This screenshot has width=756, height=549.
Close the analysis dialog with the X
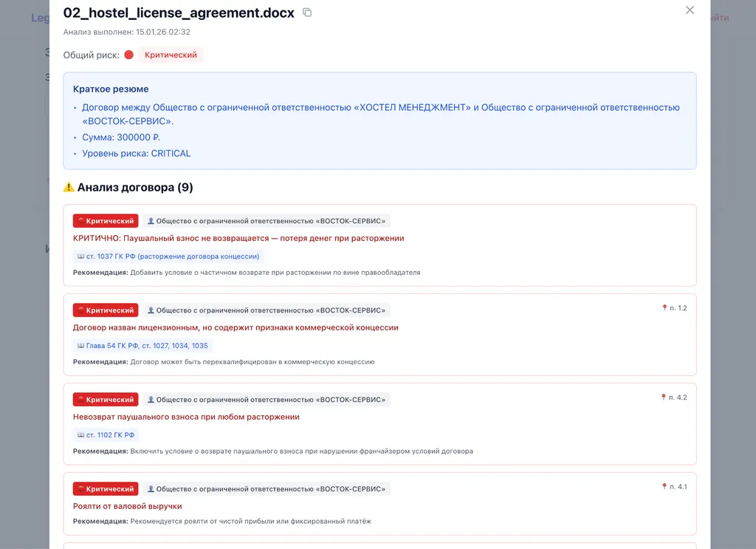690,10
